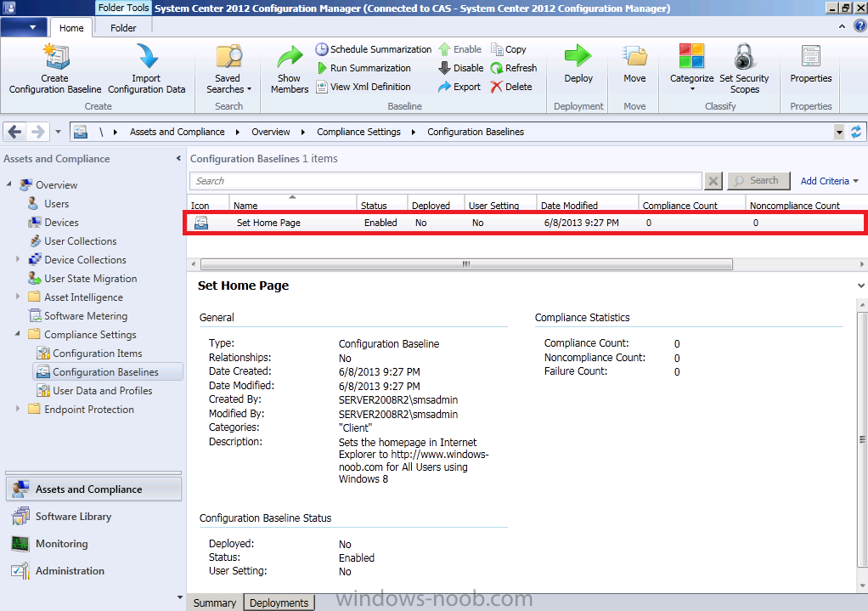
Task: Open User Collections node
Action: pyautogui.click(x=81, y=241)
